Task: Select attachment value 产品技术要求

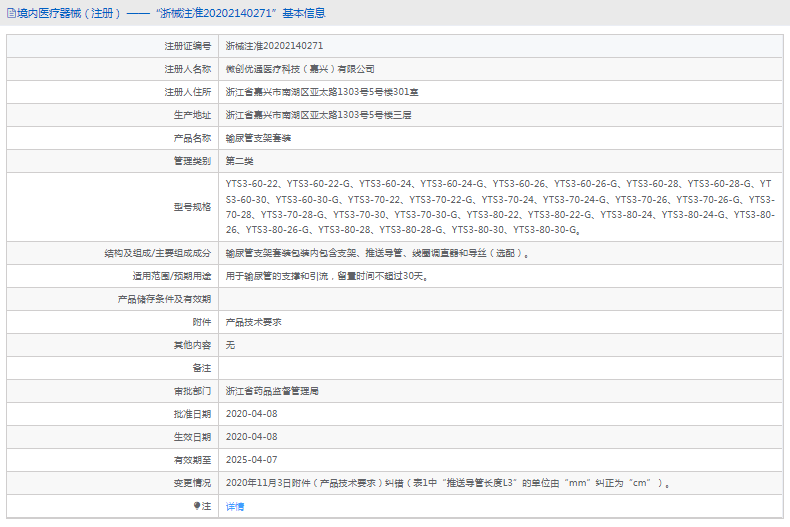Action: pos(253,322)
